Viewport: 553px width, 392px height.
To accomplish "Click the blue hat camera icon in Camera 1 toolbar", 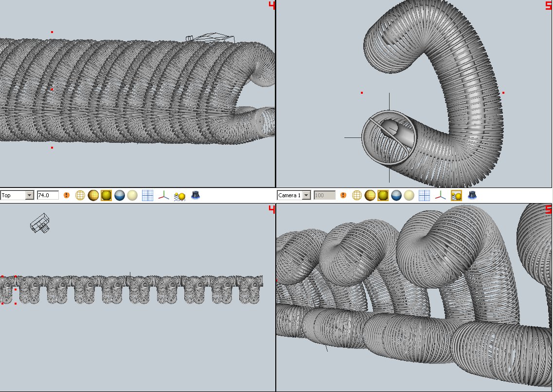I will pos(472,195).
